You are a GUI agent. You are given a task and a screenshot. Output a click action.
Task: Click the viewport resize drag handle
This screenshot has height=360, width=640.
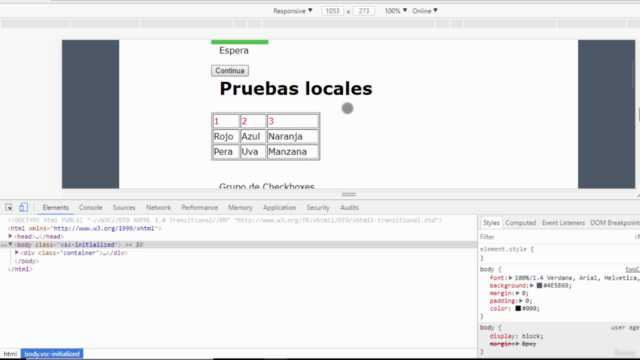tap(349, 194)
